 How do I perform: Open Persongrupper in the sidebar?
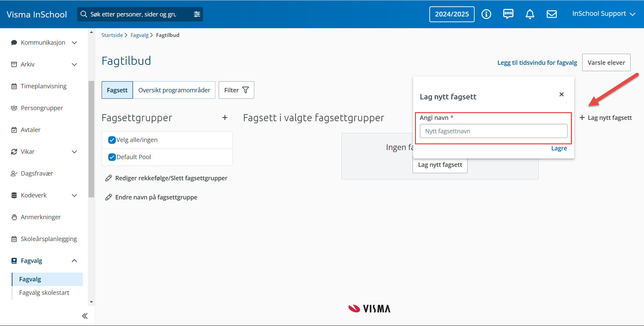click(x=42, y=108)
